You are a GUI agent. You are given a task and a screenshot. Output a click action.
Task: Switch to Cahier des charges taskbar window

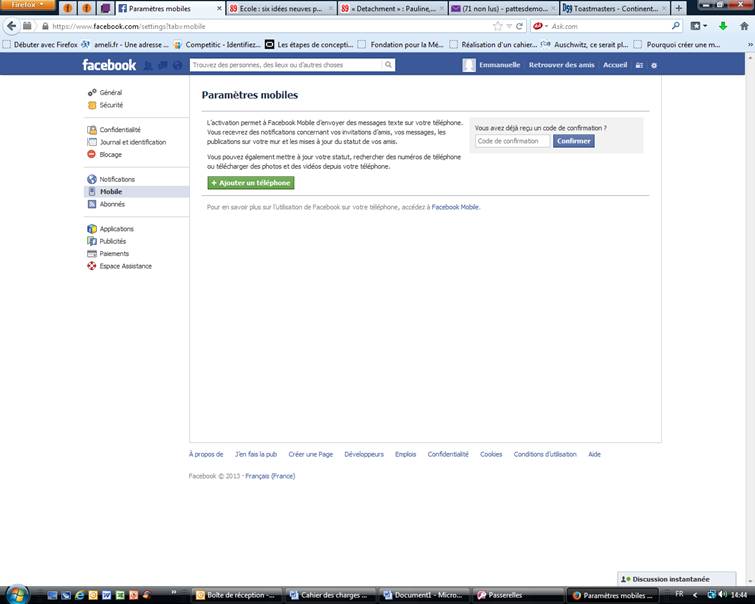331,595
